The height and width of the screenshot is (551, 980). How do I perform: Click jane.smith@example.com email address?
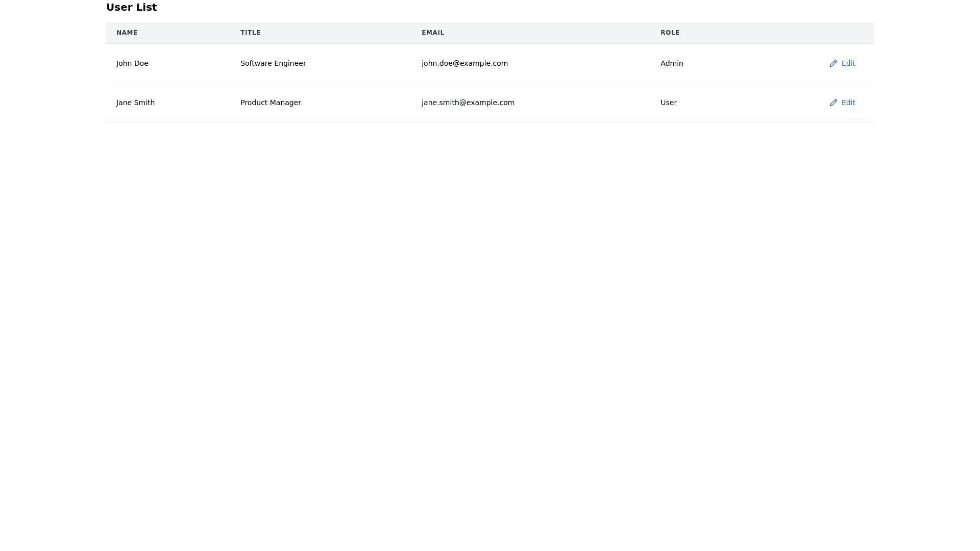coord(468,103)
